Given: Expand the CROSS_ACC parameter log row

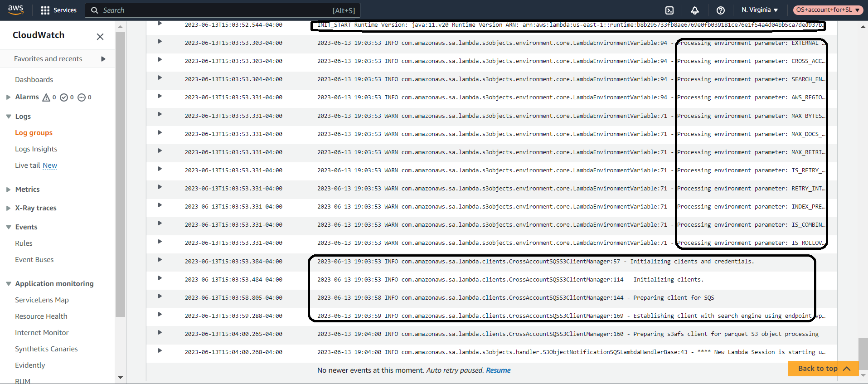Looking at the screenshot, I should (160, 59).
